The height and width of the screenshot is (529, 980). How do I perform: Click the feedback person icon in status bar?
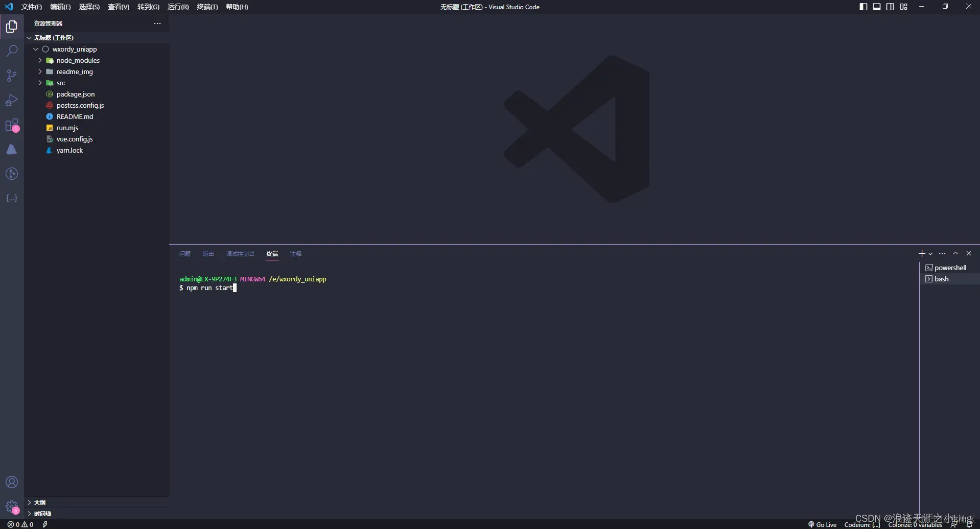pos(954,524)
